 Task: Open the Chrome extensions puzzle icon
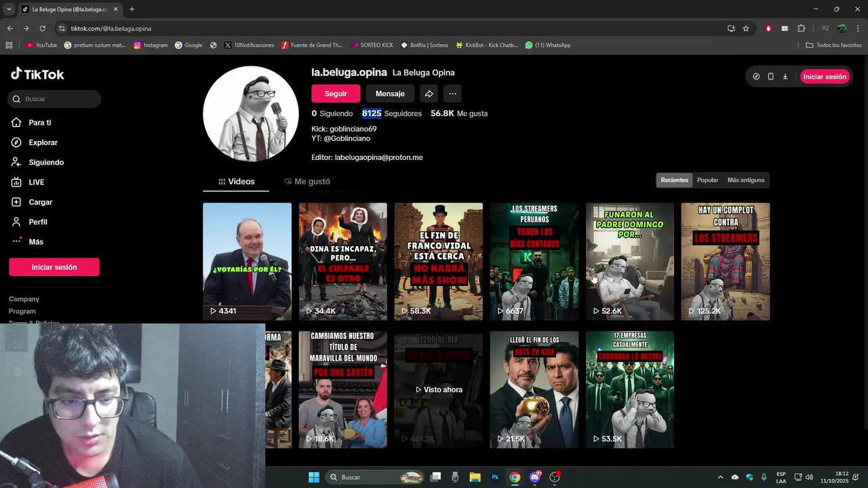pyautogui.click(x=801, y=28)
